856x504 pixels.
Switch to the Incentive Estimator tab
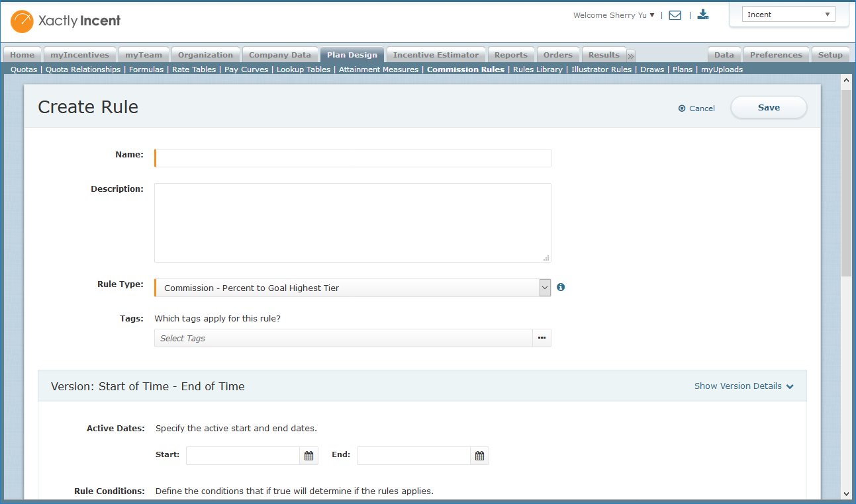point(436,55)
